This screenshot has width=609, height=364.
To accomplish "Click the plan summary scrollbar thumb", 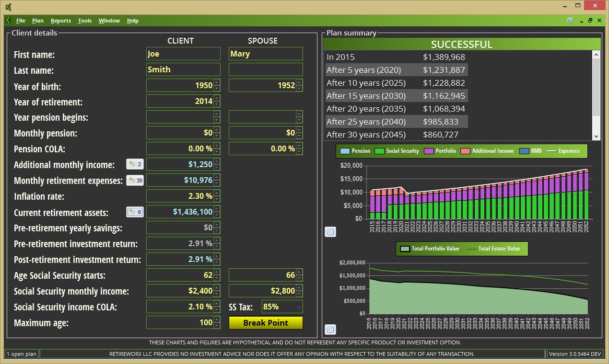I will pos(597,87).
